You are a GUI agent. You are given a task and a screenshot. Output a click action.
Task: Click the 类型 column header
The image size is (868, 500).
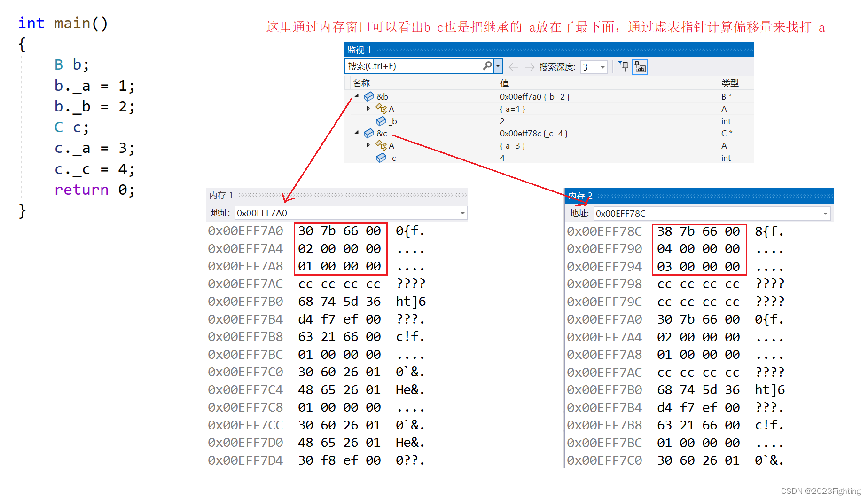pyautogui.click(x=730, y=83)
